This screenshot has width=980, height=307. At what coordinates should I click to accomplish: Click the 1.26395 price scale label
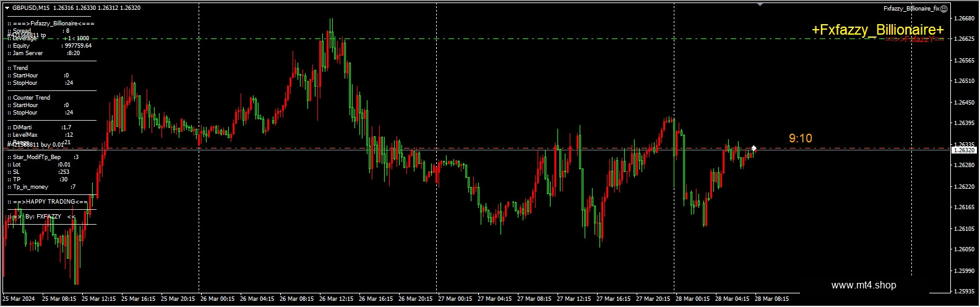tap(965, 123)
